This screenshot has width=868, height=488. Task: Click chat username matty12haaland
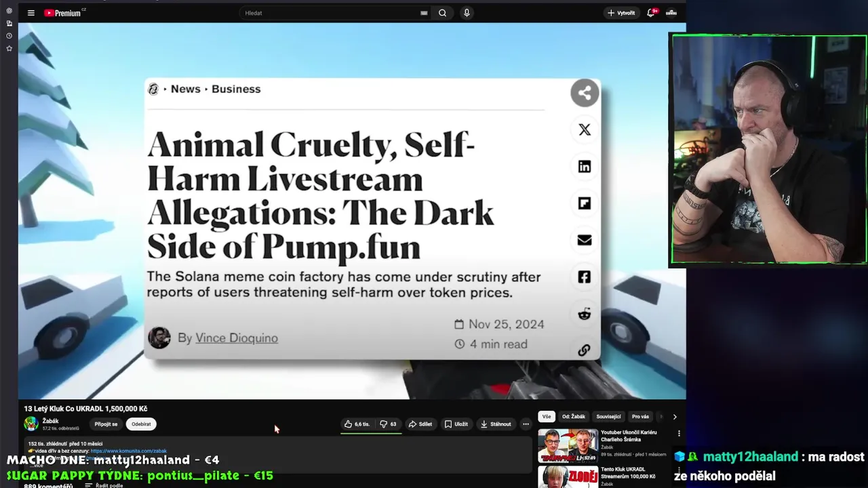pyautogui.click(x=750, y=457)
